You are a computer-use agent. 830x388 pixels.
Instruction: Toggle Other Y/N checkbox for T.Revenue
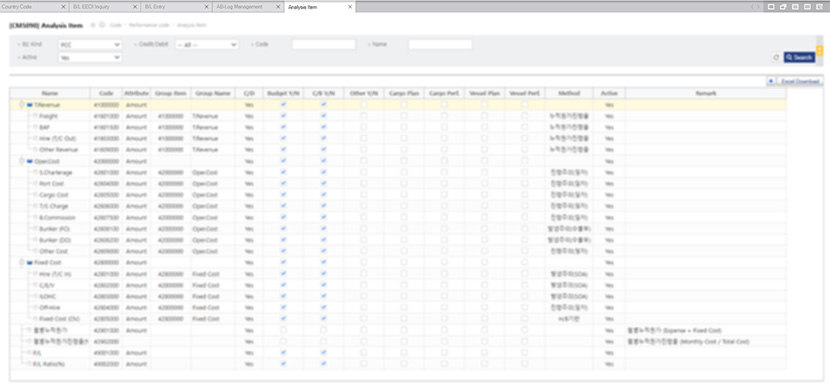click(364, 105)
